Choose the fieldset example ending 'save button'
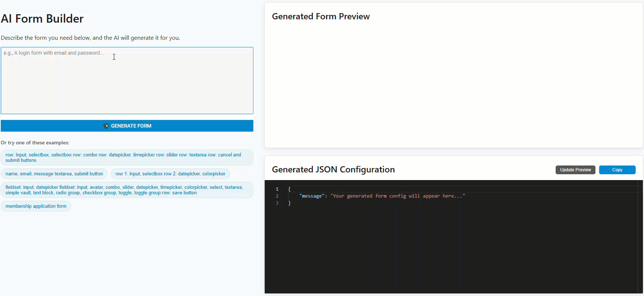Screen dimensions: 644x296 coord(127,190)
